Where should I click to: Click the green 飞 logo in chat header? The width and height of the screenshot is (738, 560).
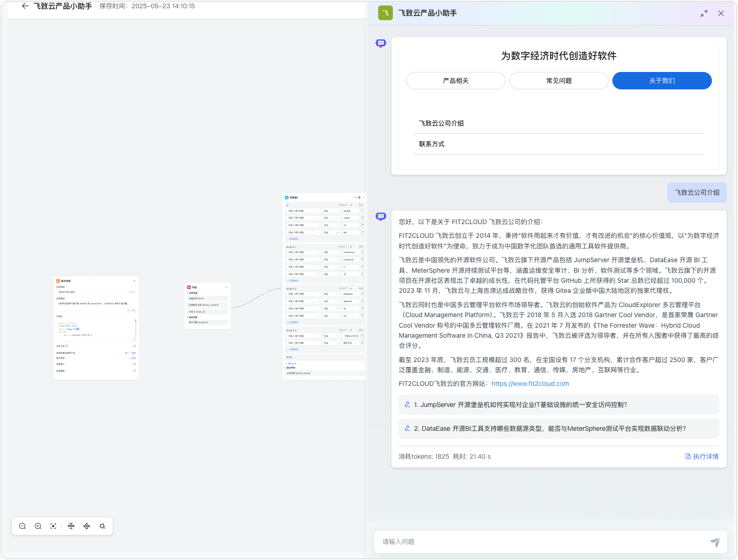[386, 13]
